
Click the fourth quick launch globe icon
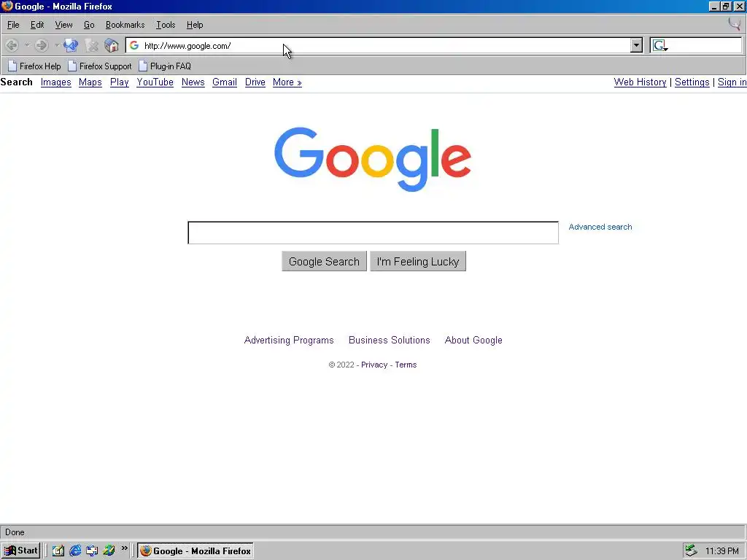109,551
